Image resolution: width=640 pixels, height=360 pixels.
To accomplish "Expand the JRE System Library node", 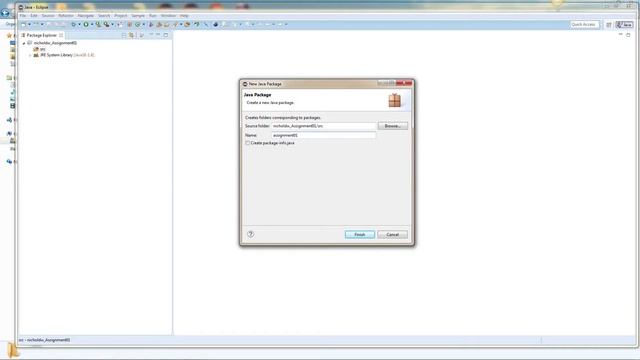I will (x=30, y=55).
